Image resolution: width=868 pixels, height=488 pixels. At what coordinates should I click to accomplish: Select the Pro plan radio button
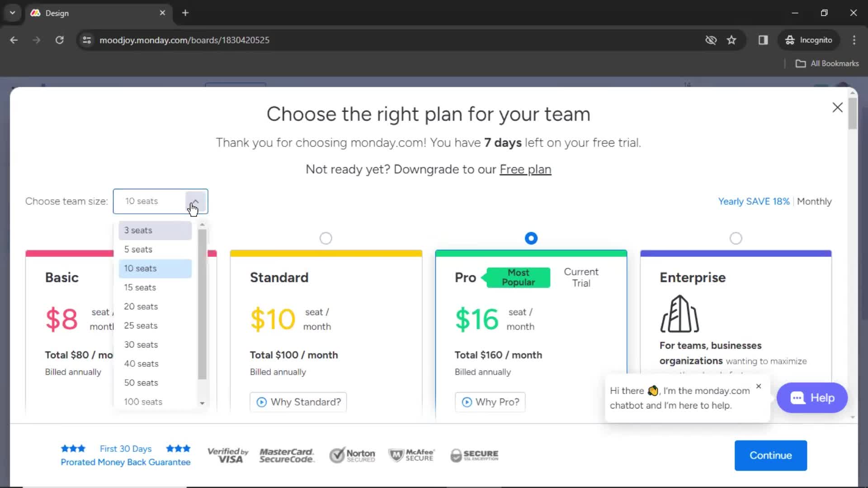pos(531,238)
